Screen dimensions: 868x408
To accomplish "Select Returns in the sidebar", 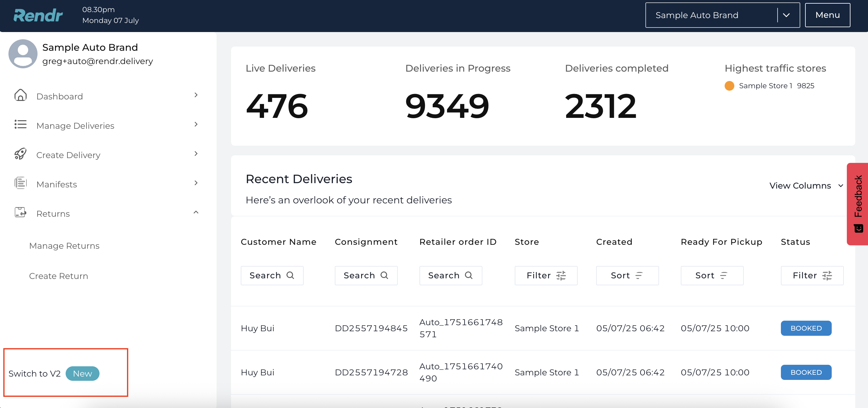I will (53, 213).
